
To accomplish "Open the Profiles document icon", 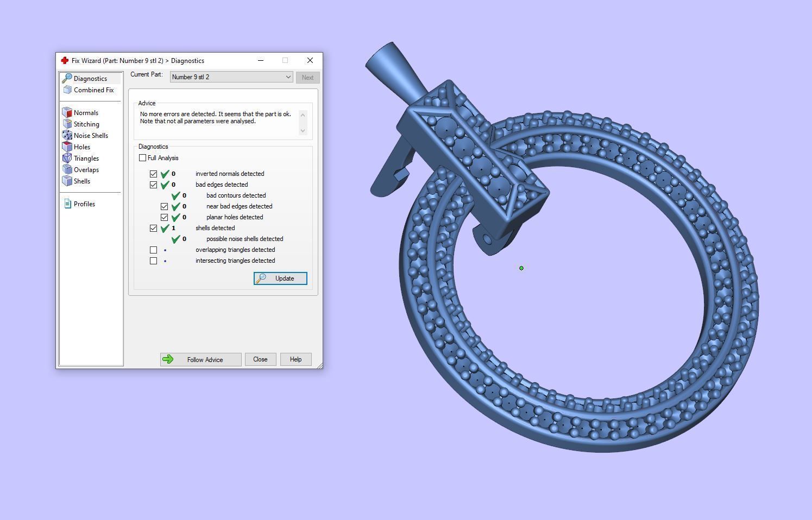I will click(67, 204).
